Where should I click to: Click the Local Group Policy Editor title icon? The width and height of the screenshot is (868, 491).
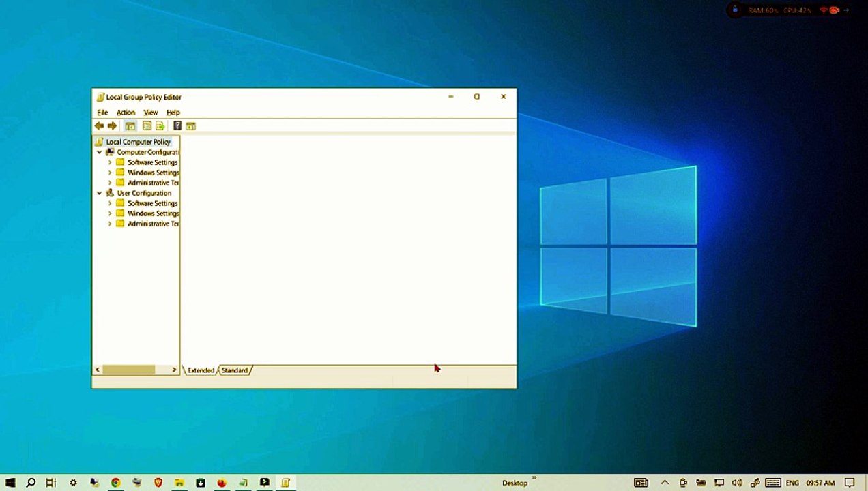click(x=100, y=97)
